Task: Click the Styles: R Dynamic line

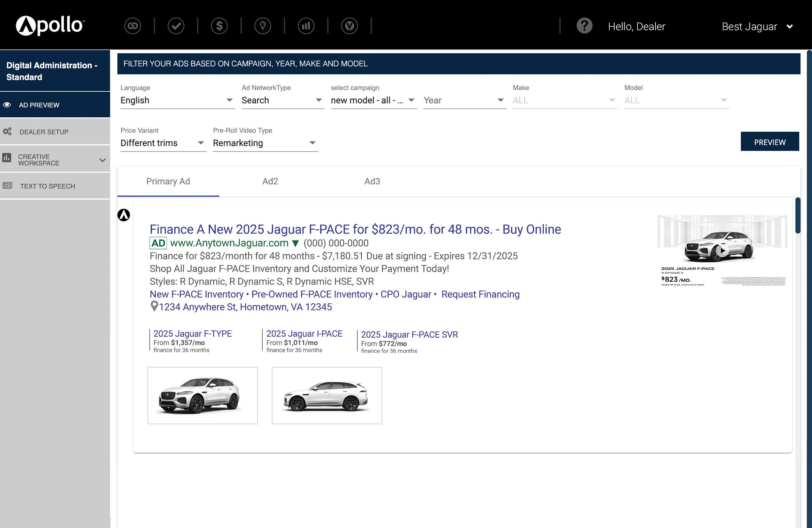Action: [262, 281]
